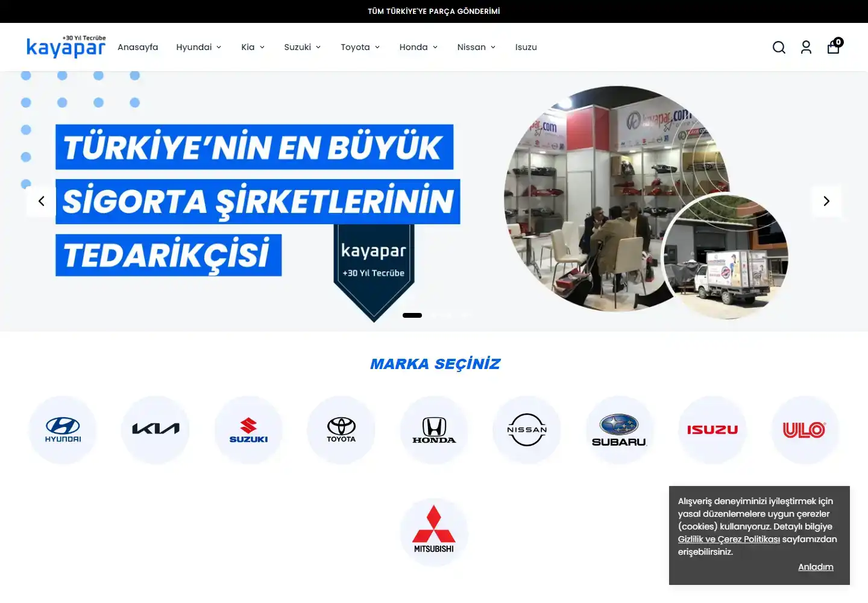Select the Nissan brand logo

coord(527,430)
